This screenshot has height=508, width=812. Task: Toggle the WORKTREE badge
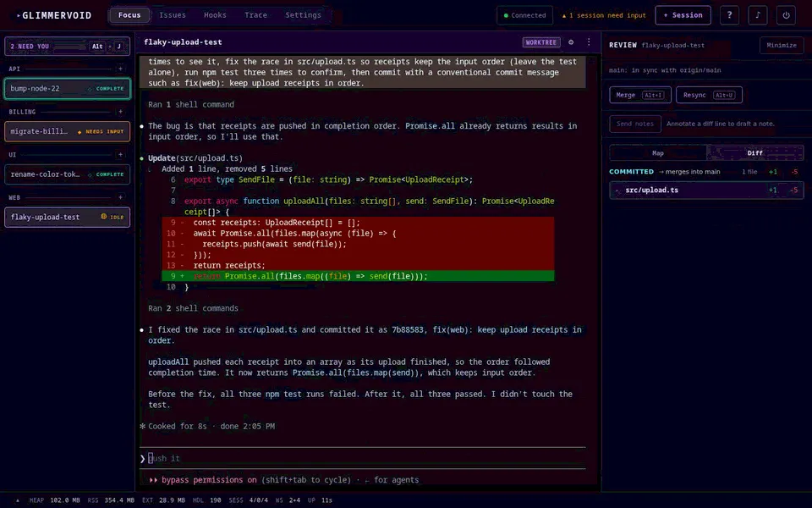541,42
